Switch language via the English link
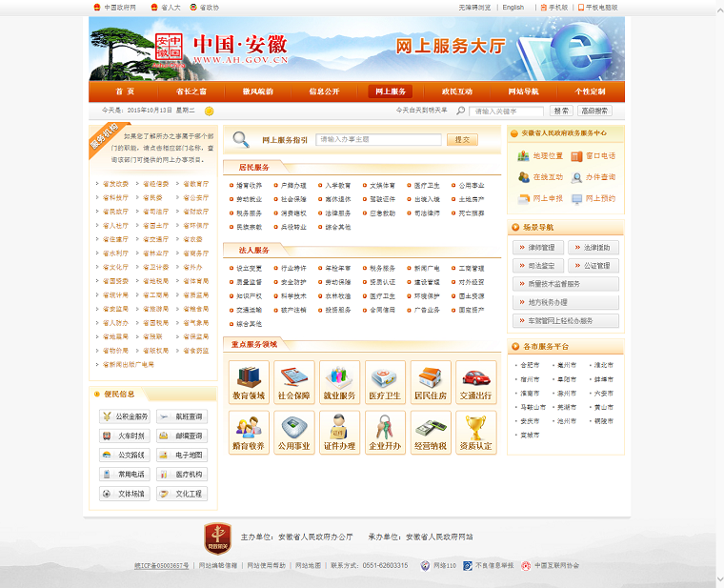Image resolution: width=724 pixels, height=588 pixels. [513, 7]
